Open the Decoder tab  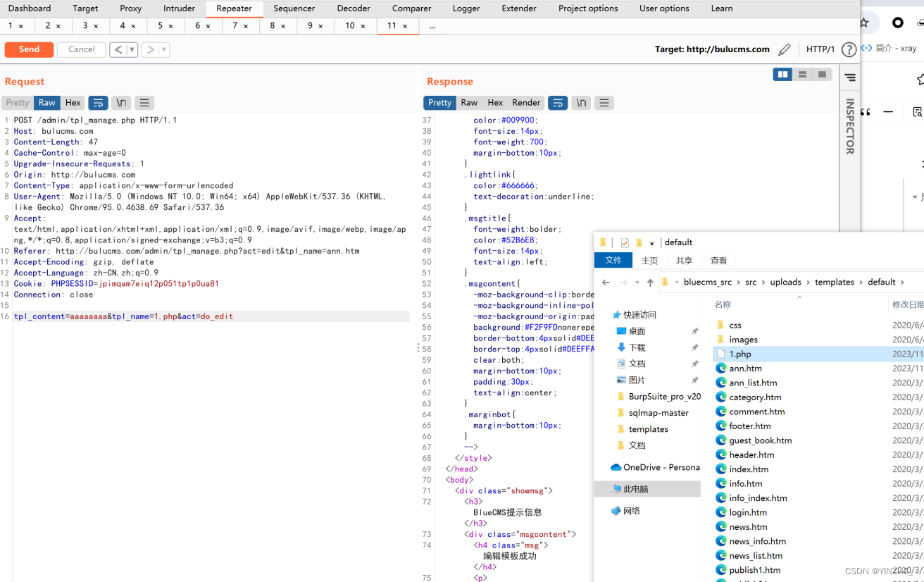354,8
